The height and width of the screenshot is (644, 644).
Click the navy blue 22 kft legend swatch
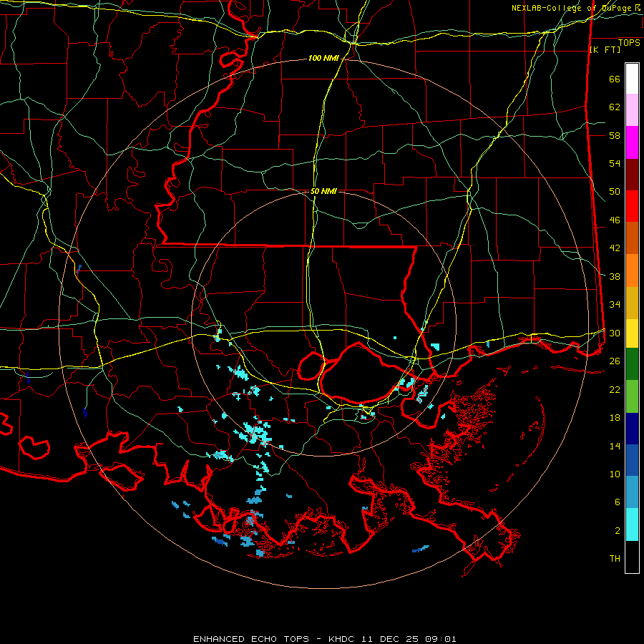[632, 429]
